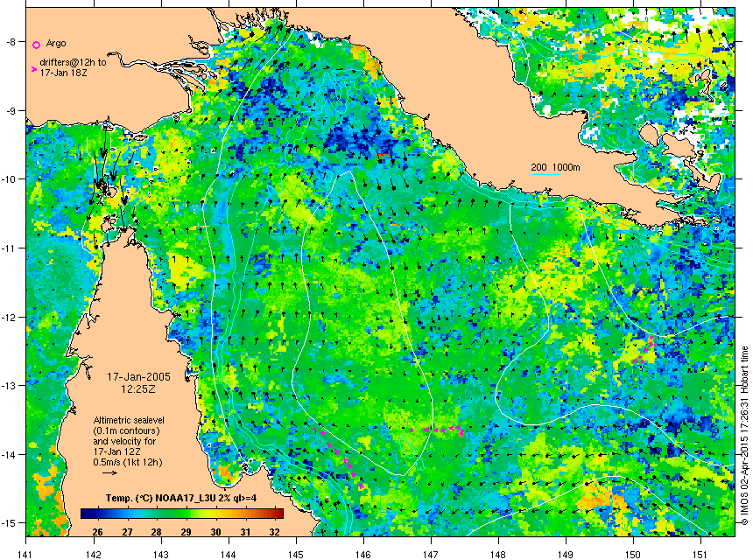Click the dark blue end of temperature colorbar
The height and width of the screenshot is (560, 753).
coord(86,514)
